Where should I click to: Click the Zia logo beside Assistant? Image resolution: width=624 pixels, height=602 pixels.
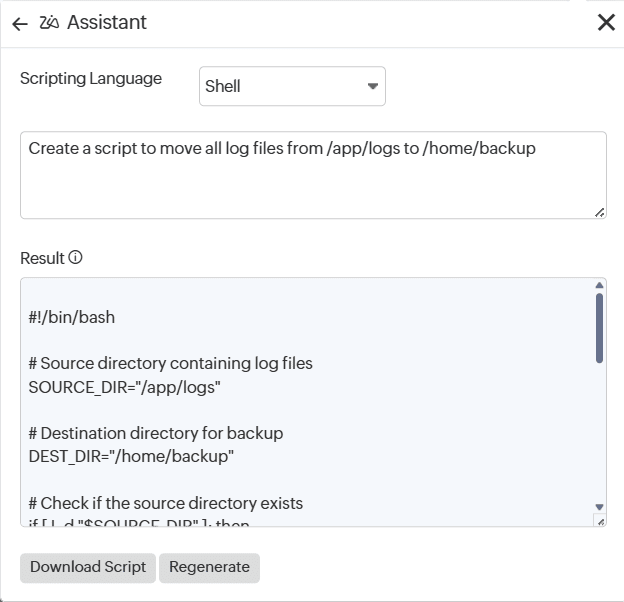point(49,23)
